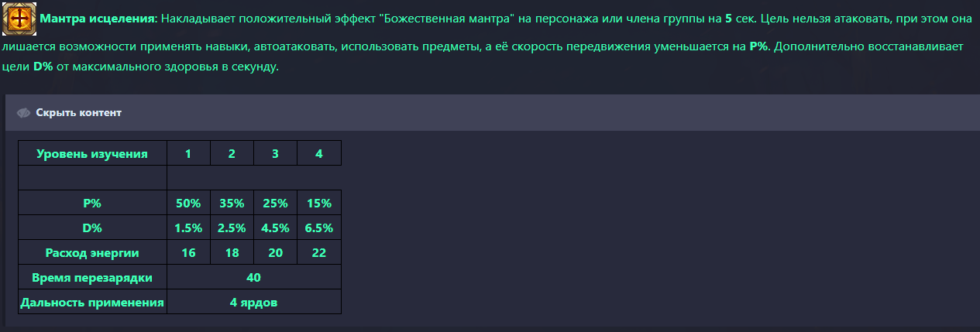Select the "Уровень изучения" header cell
The height and width of the screenshot is (332, 980).
click(x=92, y=153)
